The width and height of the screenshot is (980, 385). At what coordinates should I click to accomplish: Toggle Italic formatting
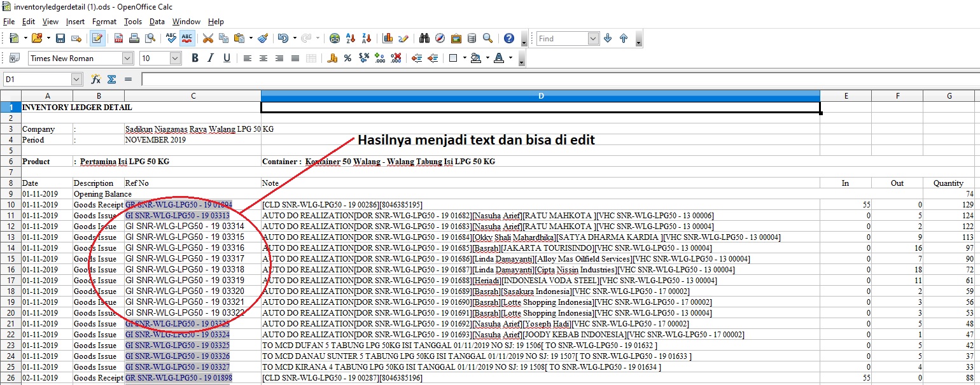pyautogui.click(x=211, y=58)
